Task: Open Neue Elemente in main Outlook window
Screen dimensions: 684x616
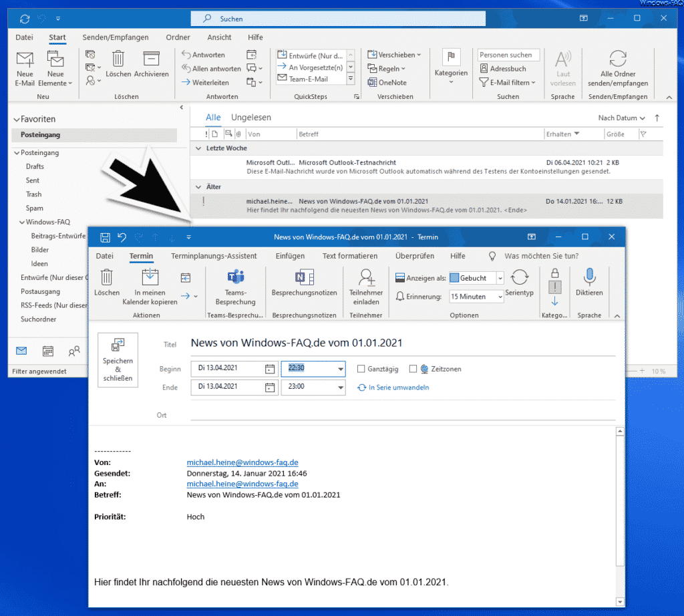Action: [55, 69]
